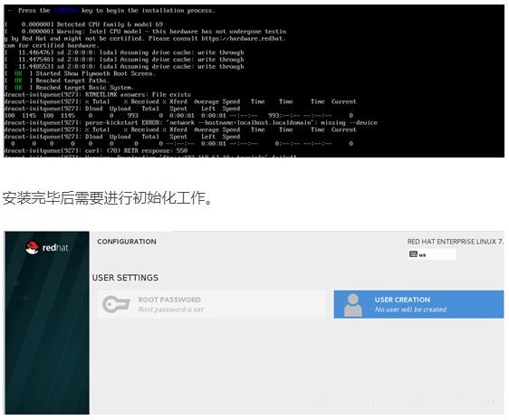The width and height of the screenshot is (509, 420).
Task: Select the us keyboard layout indicator
Action: point(432,254)
